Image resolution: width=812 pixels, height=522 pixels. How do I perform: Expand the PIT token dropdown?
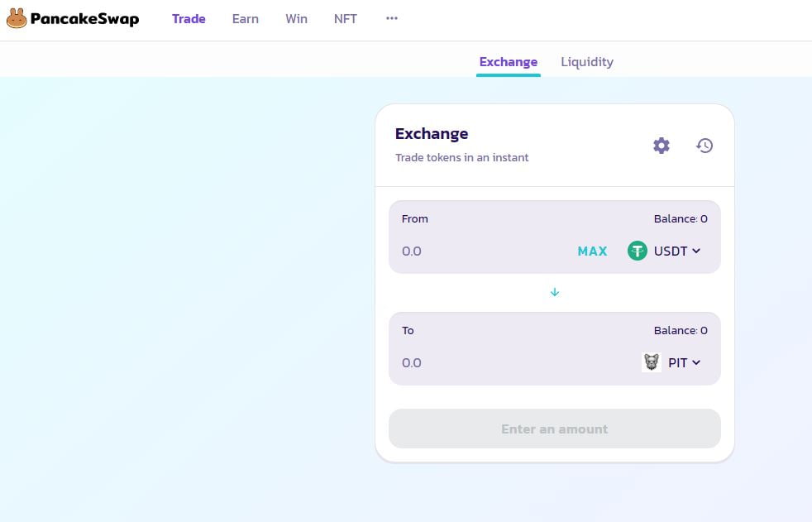684,362
